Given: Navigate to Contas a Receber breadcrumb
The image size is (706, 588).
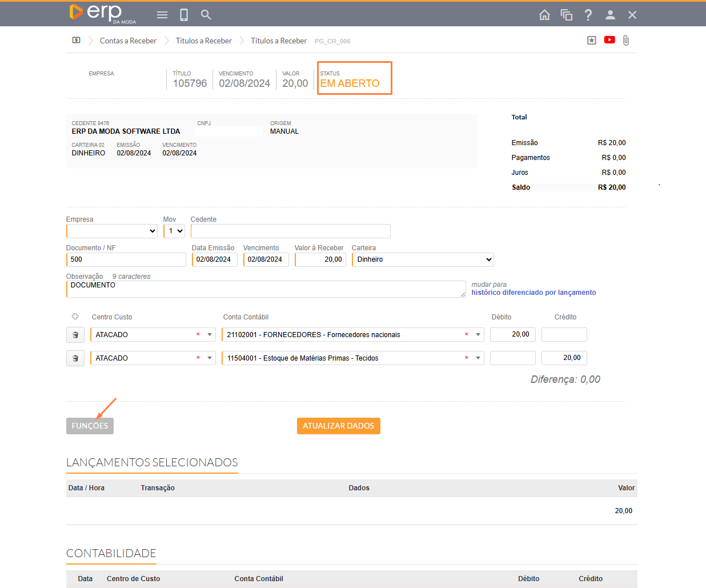Looking at the screenshot, I should (128, 41).
